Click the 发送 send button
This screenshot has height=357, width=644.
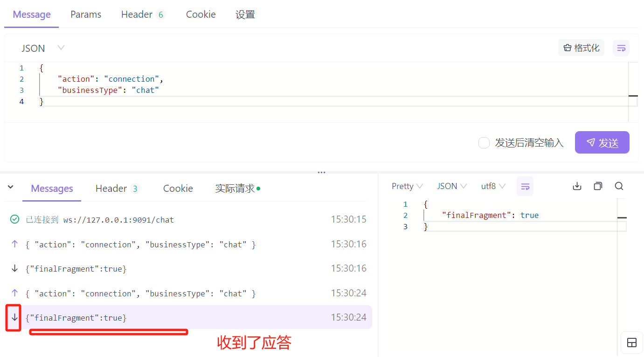coord(602,142)
